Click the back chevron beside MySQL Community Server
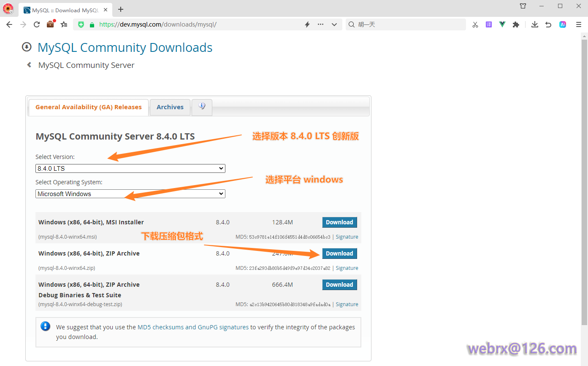The width and height of the screenshot is (588, 366). coord(29,65)
